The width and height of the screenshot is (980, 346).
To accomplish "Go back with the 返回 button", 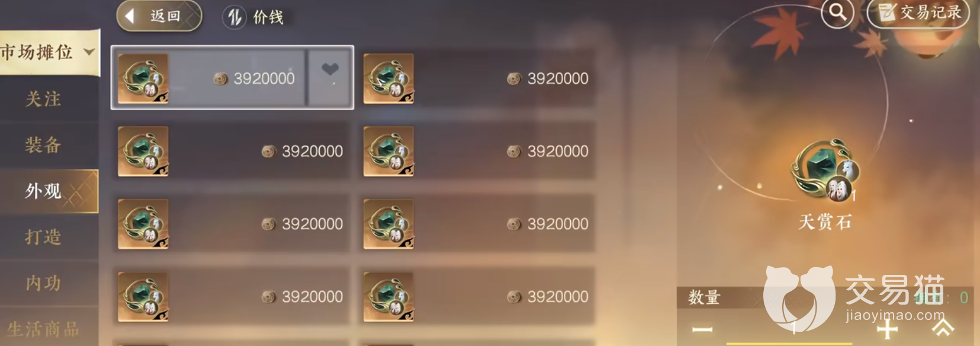I will (159, 16).
